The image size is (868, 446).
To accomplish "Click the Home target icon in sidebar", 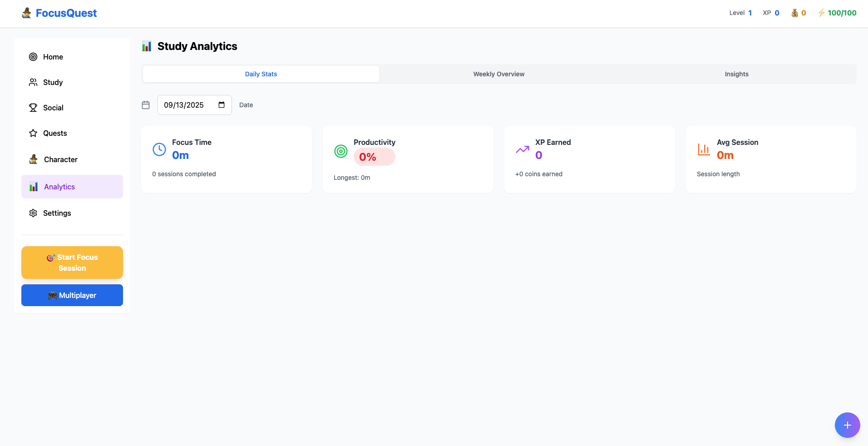I will (33, 57).
